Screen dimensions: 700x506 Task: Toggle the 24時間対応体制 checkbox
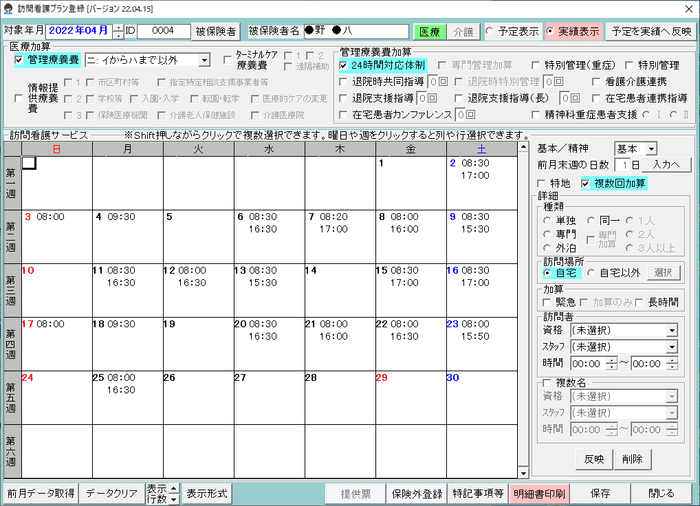(343, 66)
